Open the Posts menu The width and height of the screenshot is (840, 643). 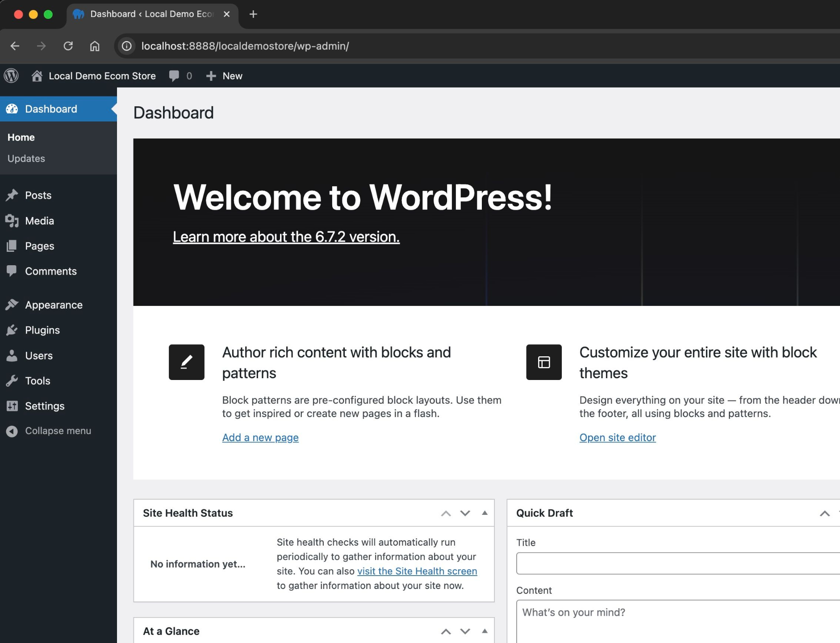click(x=59, y=195)
